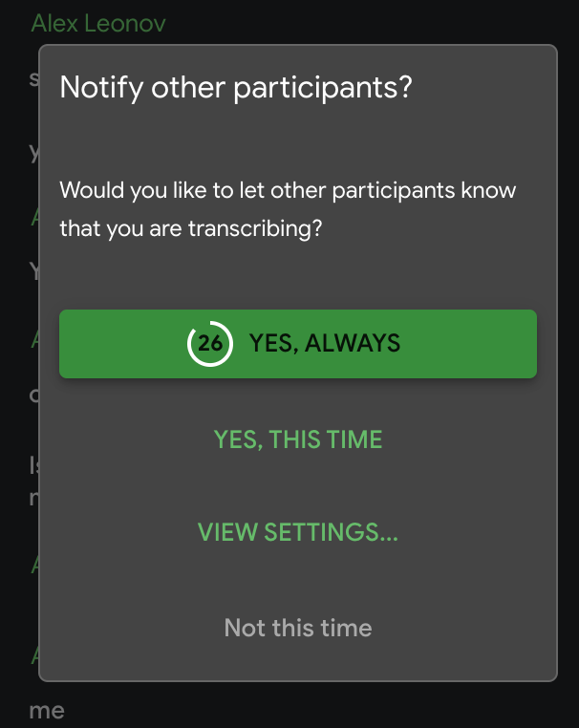Dismiss dialog with Not this time
Image resolution: width=579 pixels, height=728 pixels.
pos(298,628)
